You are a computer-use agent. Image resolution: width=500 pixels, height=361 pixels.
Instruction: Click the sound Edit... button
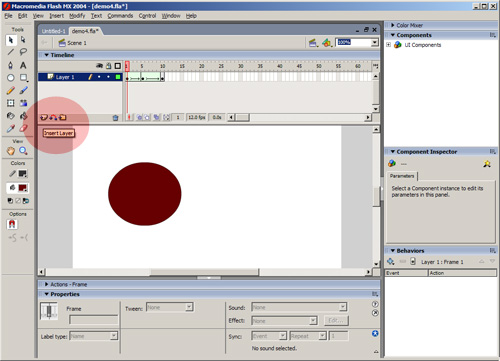click(x=336, y=321)
